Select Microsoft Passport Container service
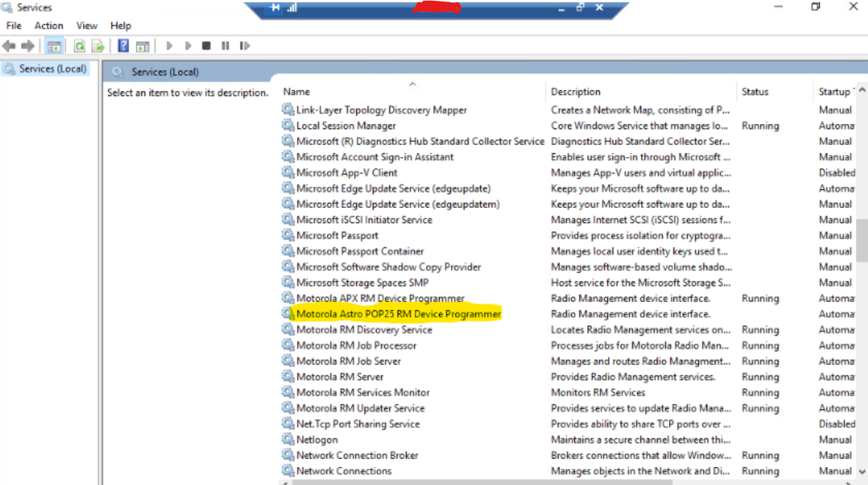Viewport: 868px width, 485px height. point(360,252)
